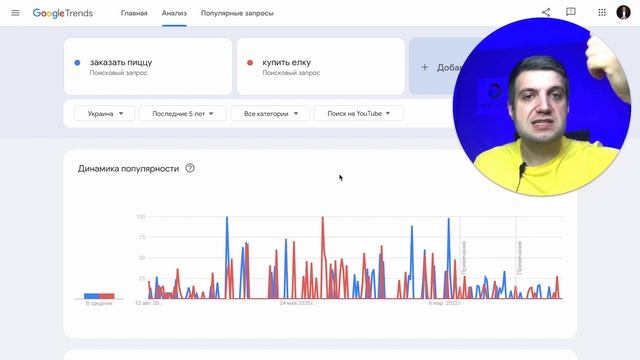
Task: Open the Украина region dropdown
Action: [104, 113]
